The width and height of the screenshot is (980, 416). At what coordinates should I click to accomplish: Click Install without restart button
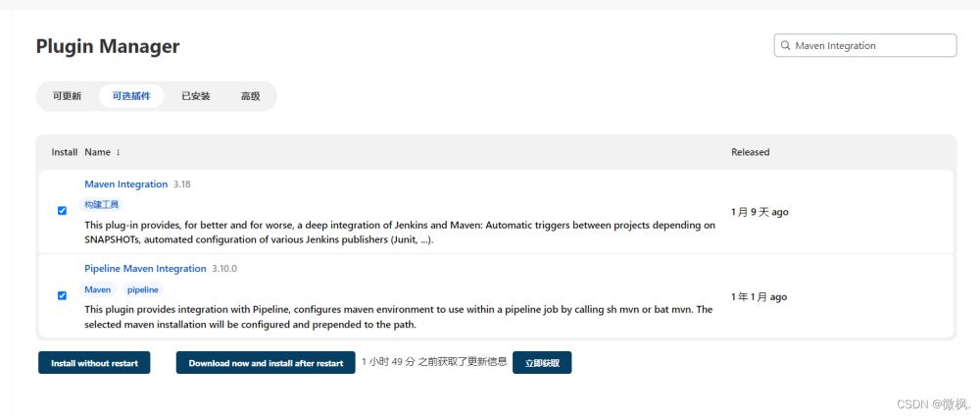(x=94, y=363)
